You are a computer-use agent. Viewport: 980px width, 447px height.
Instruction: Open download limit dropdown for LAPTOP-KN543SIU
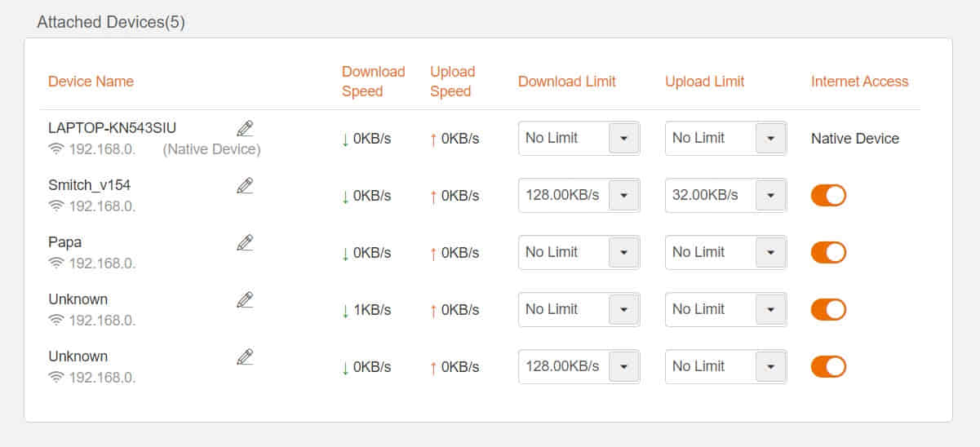point(579,139)
